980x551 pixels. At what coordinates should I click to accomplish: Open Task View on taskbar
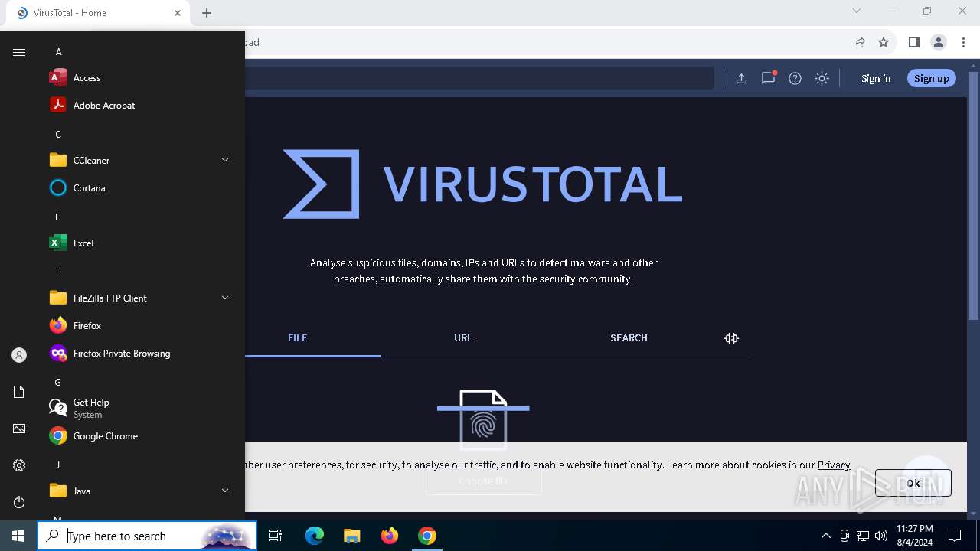(x=276, y=536)
